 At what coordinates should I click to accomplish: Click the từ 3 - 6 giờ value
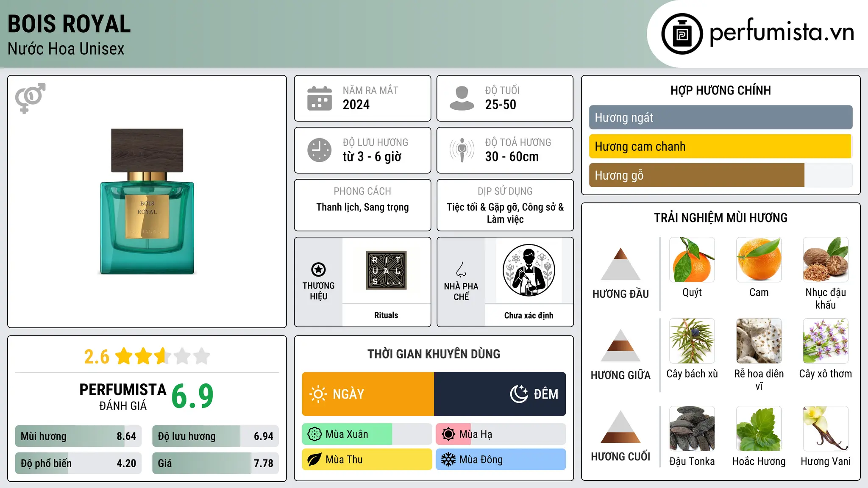tap(372, 157)
